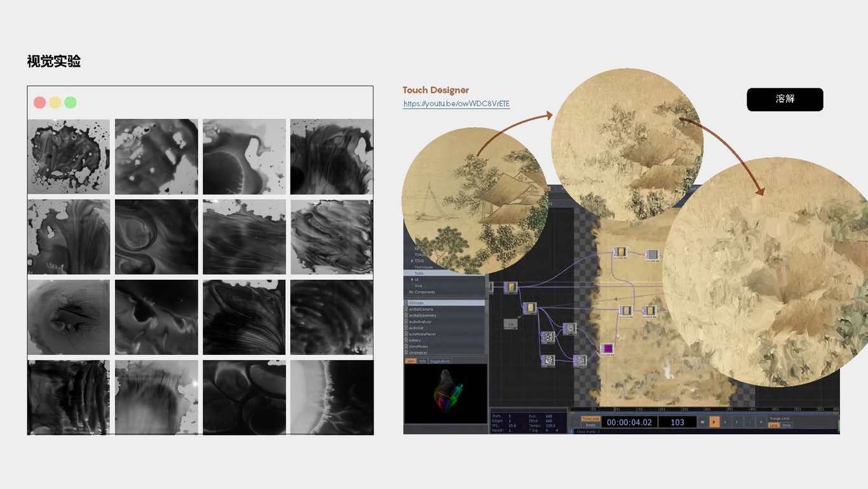Select the grey null node
Viewport: 868px width, 489px height.
pyautogui.click(x=510, y=324)
